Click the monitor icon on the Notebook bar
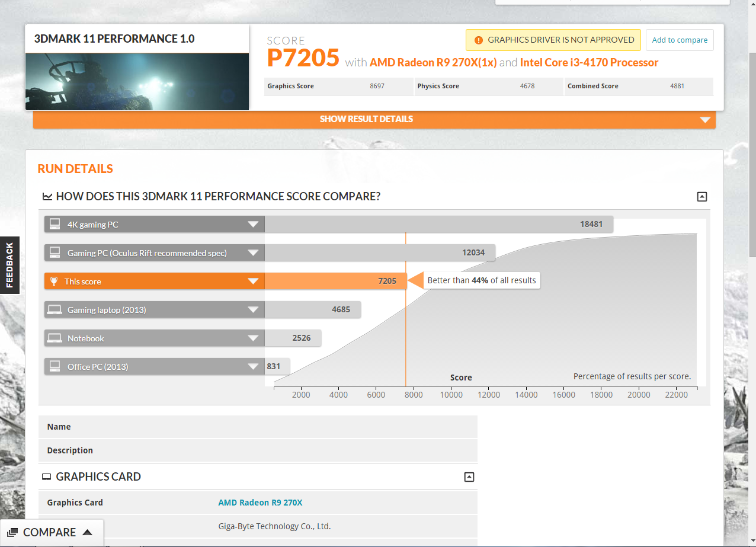756x547 pixels. pos(55,338)
